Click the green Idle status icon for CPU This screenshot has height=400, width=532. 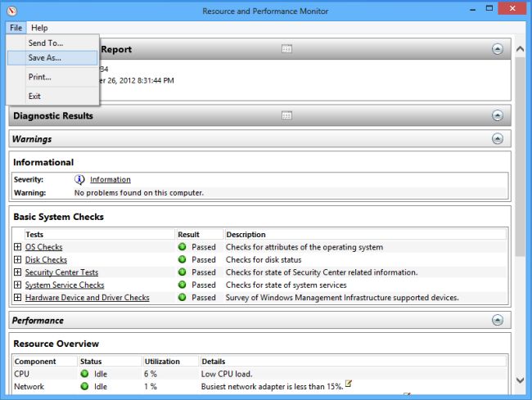pos(84,374)
